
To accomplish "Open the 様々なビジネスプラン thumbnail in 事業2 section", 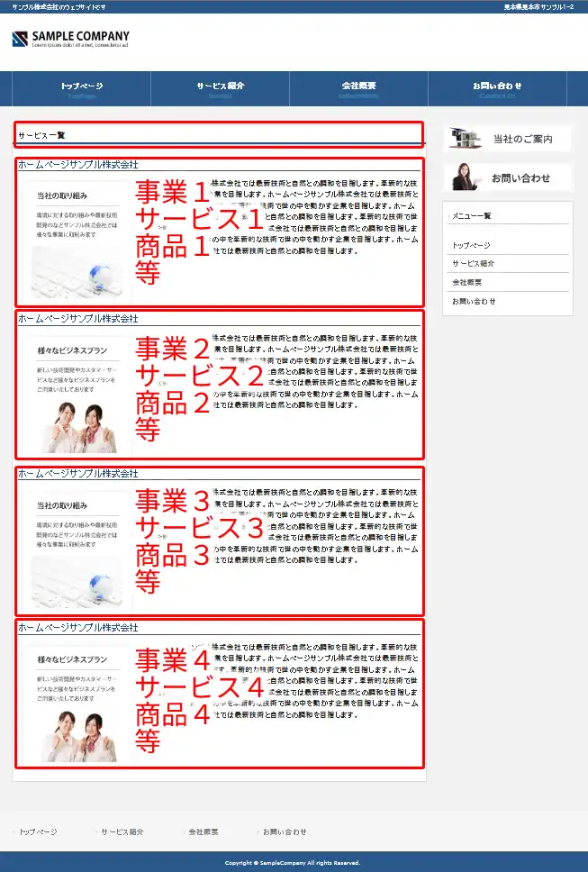I will tap(77, 392).
